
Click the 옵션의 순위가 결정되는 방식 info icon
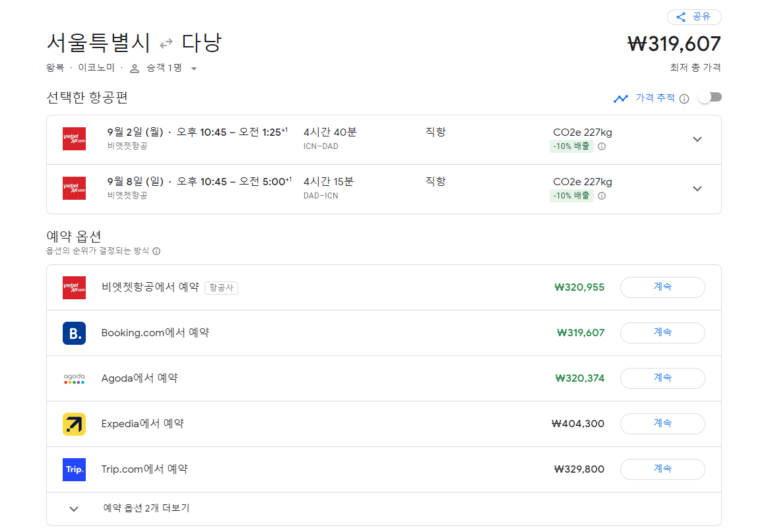(156, 251)
